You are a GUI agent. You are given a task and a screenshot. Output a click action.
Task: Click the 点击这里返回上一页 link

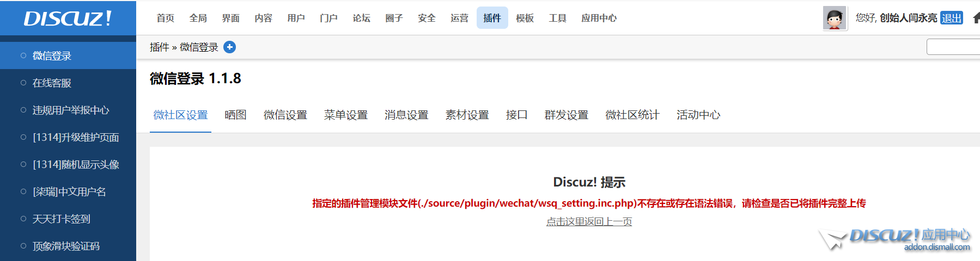pos(589,221)
